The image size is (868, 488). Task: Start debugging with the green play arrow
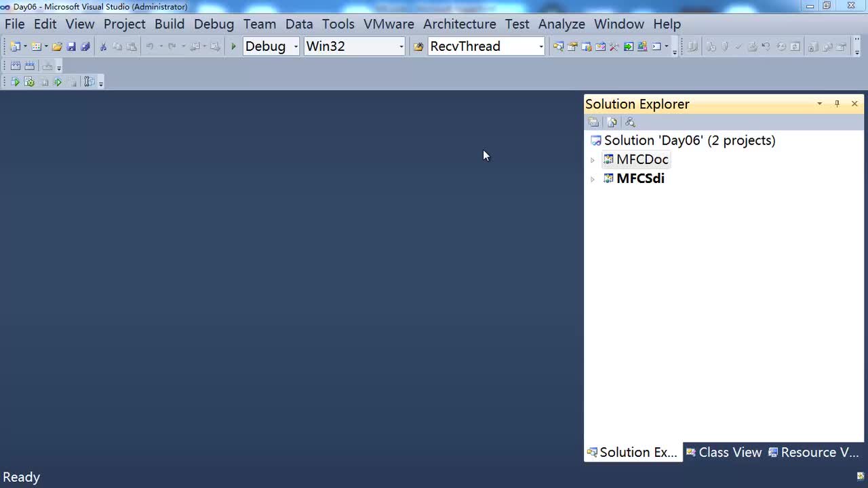point(233,47)
